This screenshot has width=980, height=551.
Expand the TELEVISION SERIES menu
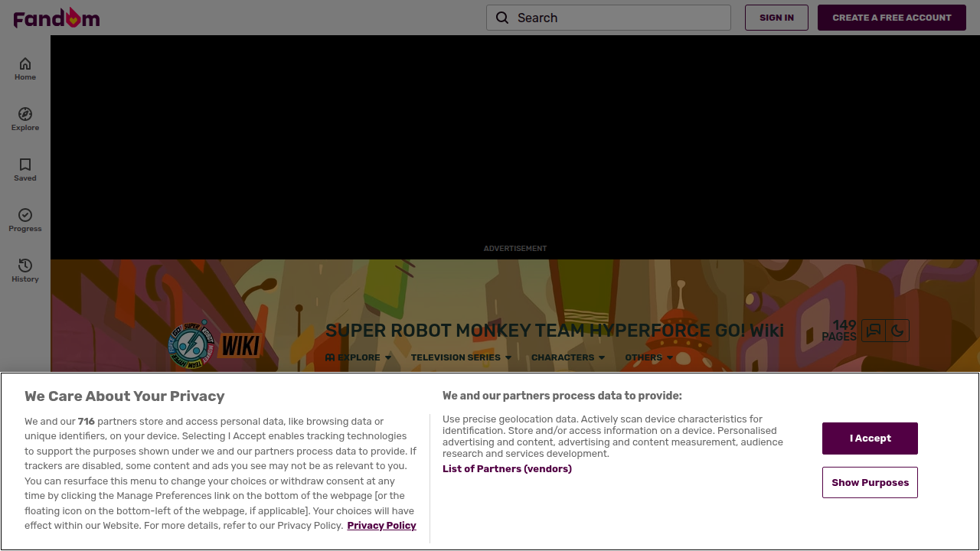[461, 357]
